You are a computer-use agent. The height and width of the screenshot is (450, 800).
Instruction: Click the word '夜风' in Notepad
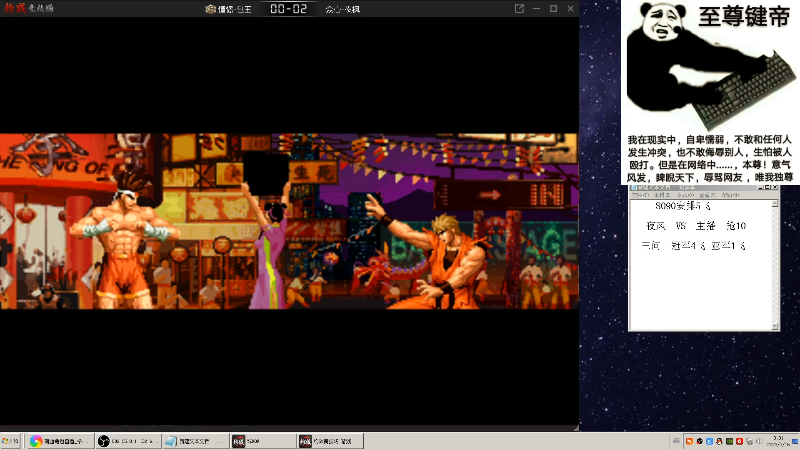point(656,226)
